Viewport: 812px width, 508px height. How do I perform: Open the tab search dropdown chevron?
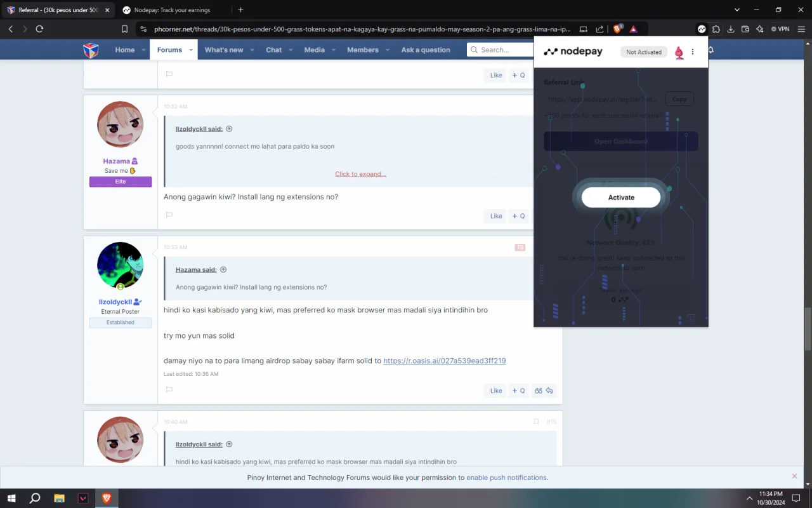(737, 10)
